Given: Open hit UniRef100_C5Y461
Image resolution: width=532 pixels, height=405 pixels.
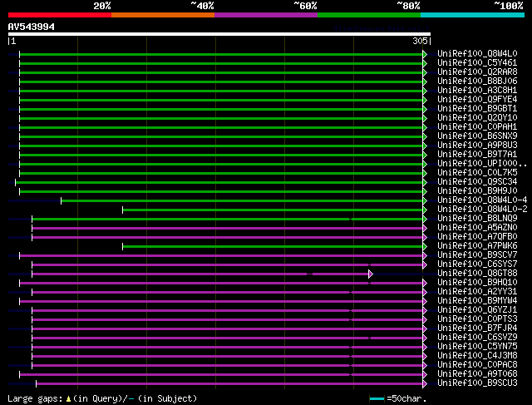Looking at the screenshot, I should coord(477,63).
